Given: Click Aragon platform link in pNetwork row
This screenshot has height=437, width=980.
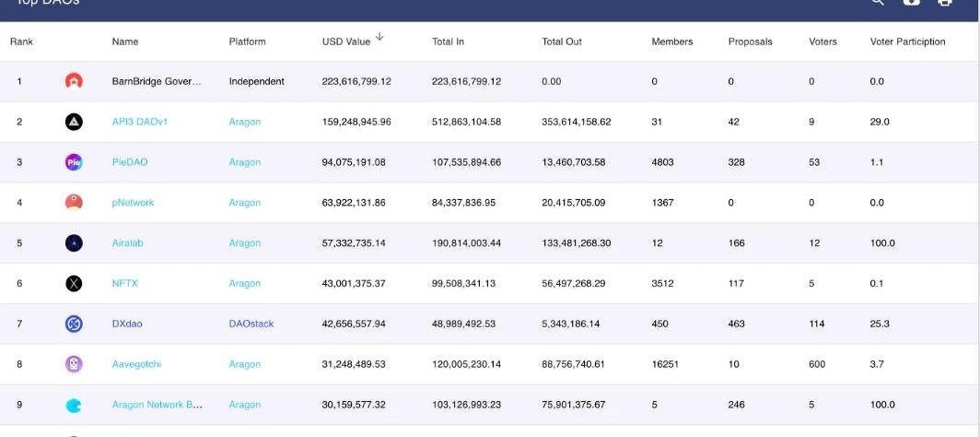Looking at the screenshot, I should pos(245,203).
